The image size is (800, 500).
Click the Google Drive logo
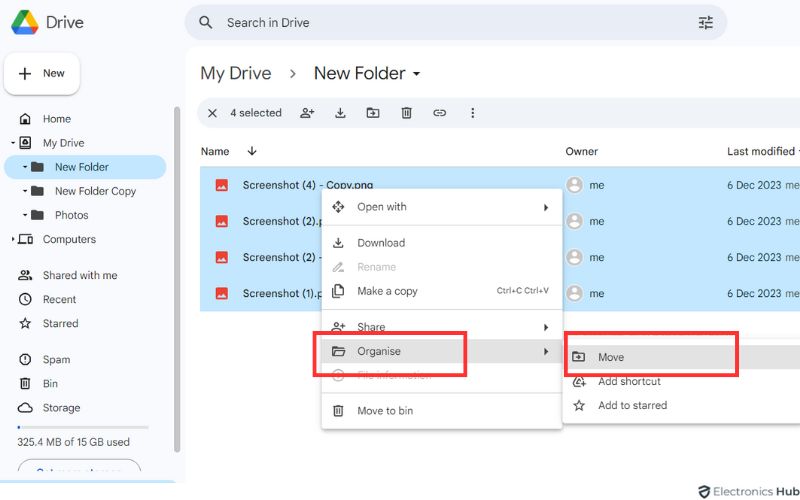[25, 22]
